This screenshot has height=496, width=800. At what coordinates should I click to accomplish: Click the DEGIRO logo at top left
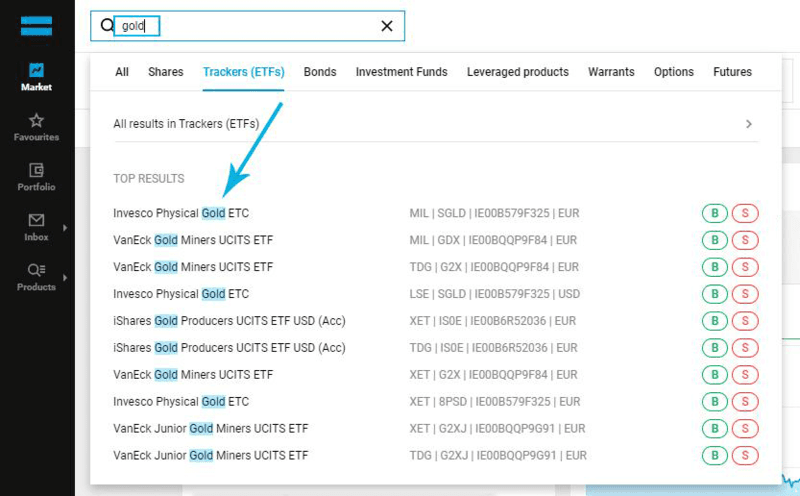36,26
